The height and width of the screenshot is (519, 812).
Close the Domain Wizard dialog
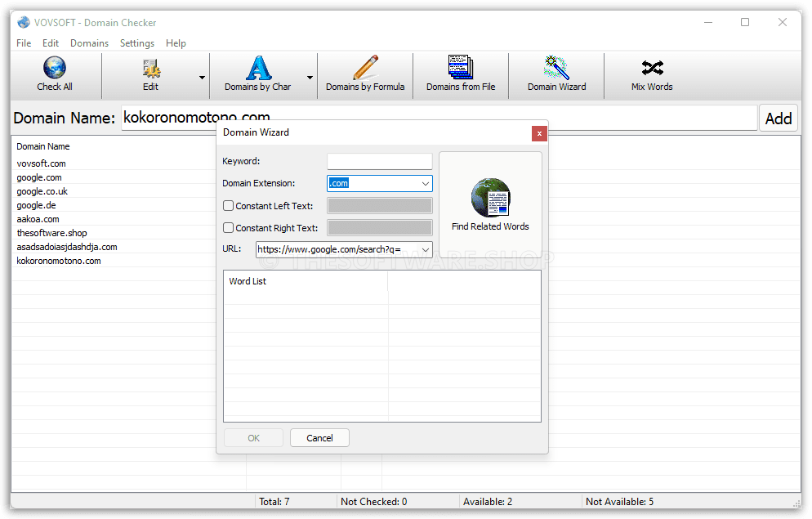(539, 134)
